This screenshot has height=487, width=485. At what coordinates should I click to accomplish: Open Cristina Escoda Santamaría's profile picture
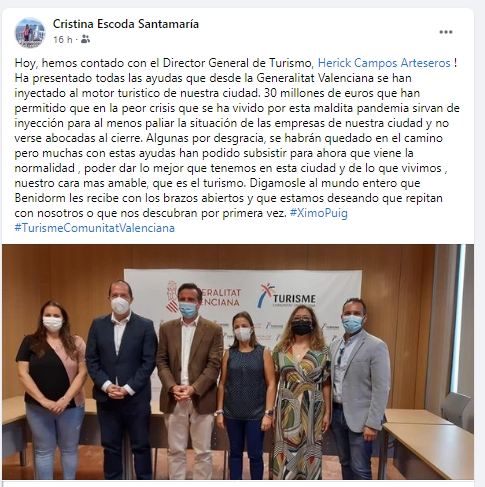[x=30, y=33]
